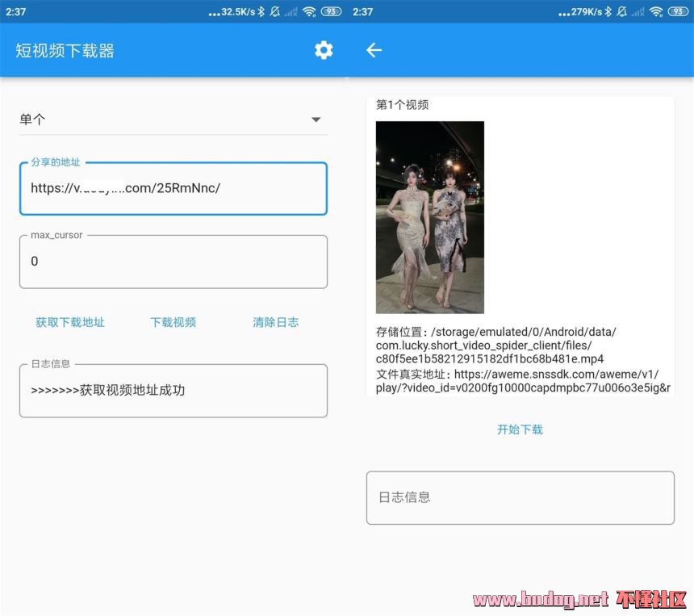Viewport: 694px width, 616px height.
Task: Tap the battery indicator in the left status bar
Action: click(331, 11)
